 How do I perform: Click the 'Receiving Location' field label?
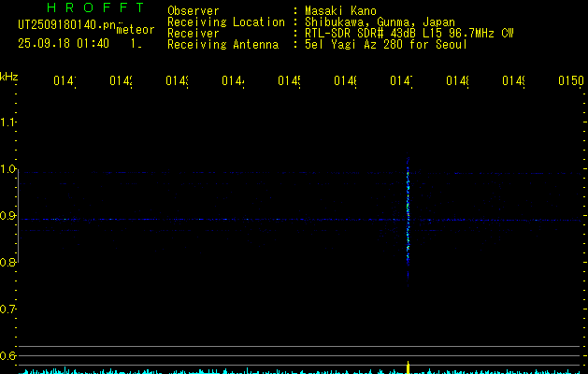click(x=226, y=22)
